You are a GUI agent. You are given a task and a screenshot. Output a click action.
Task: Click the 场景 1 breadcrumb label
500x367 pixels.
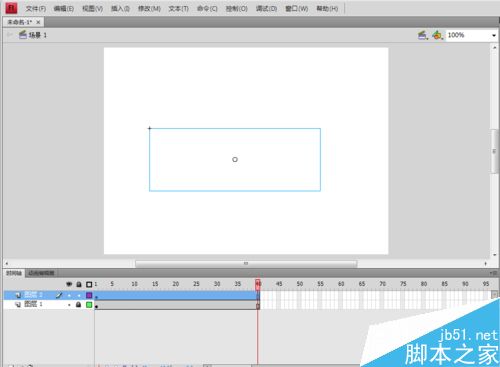[38, 35]
